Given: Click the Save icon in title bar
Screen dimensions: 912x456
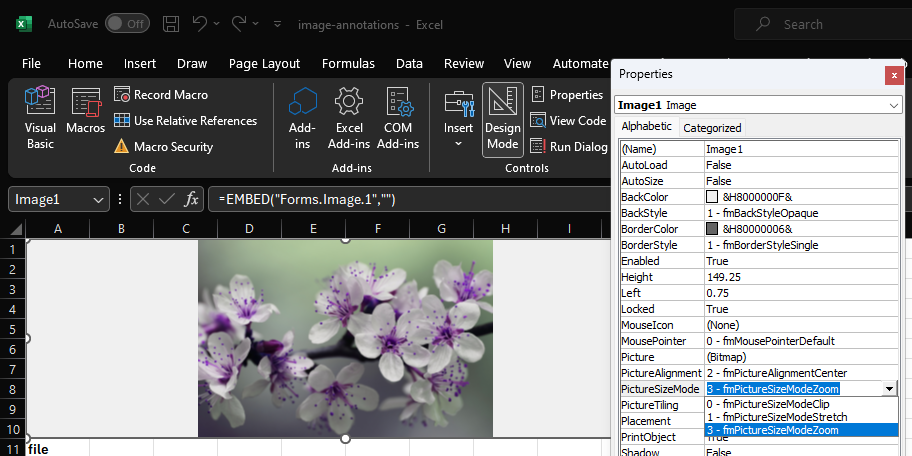Looking at the screenshot, I should point(171,23).
